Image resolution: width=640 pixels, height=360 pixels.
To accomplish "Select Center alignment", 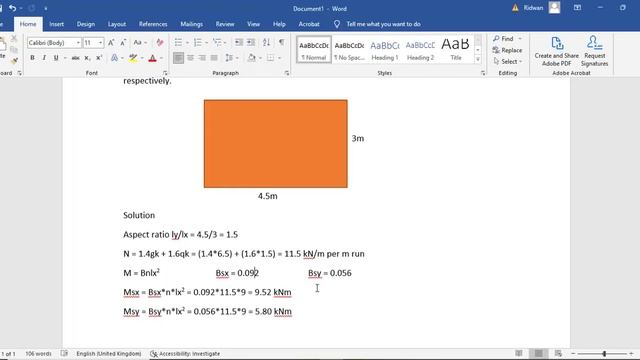I will 190,58.
